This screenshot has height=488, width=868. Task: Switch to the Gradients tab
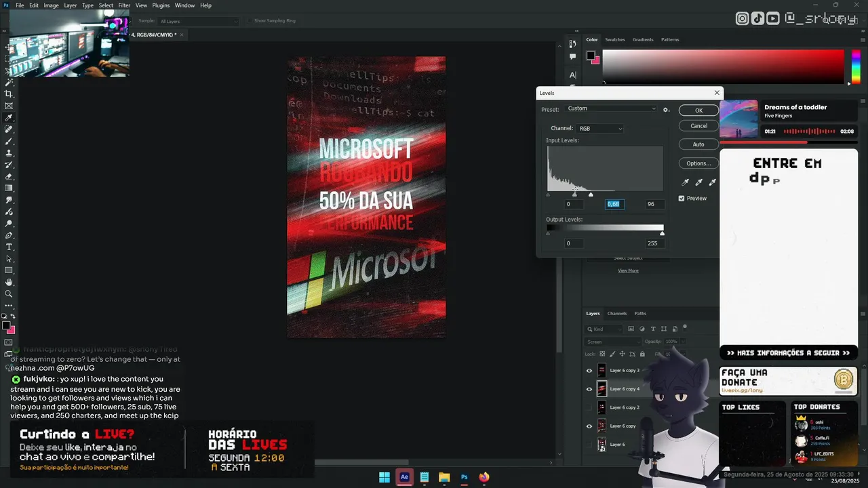[643, 39]
